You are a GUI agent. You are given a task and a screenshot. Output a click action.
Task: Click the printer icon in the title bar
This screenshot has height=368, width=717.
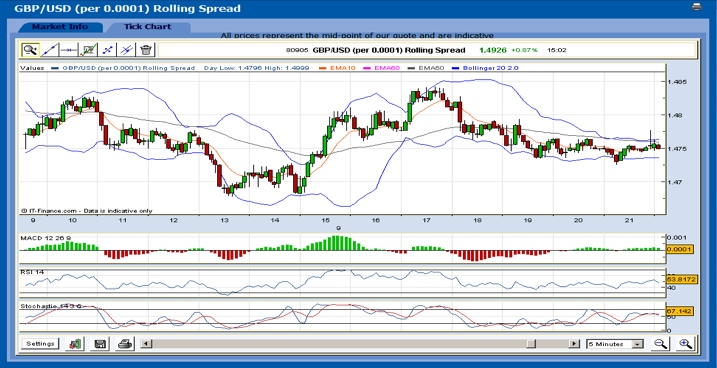click(x=696, y=7)
